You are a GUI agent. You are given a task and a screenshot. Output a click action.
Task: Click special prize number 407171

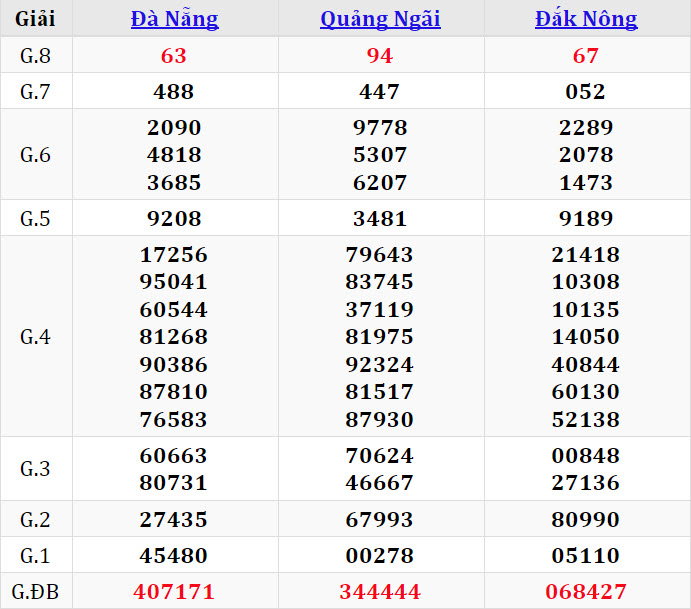(174, 592)
